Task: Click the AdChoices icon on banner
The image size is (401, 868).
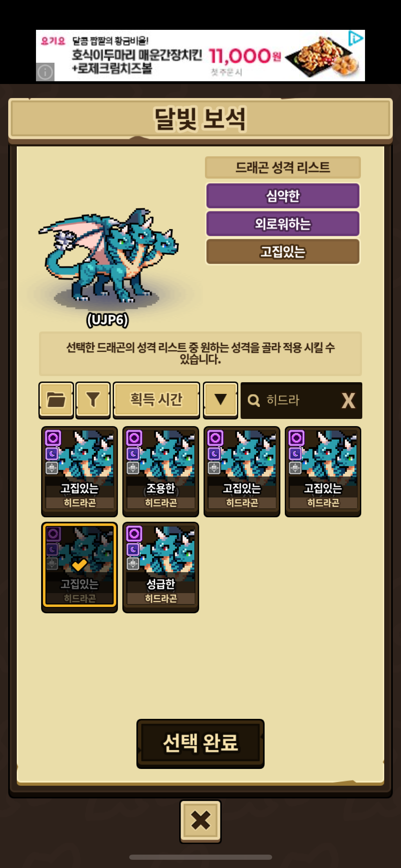Action: [x=356, y=38]
